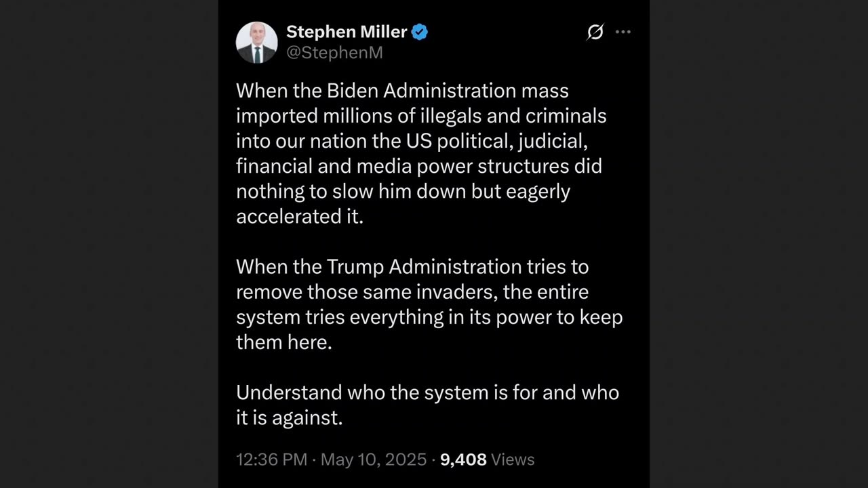
Task: Click the phrase "it is against." at post end
Action: (289, 418)
